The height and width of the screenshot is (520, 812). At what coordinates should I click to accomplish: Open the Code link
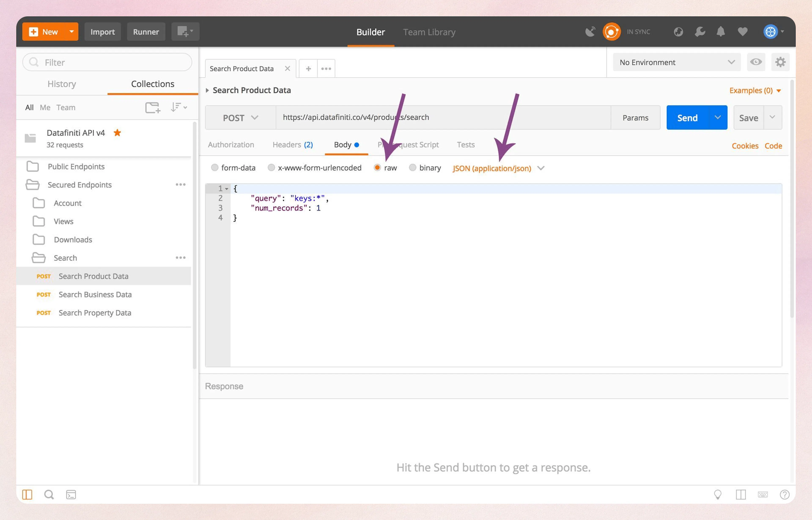point(773,146)
